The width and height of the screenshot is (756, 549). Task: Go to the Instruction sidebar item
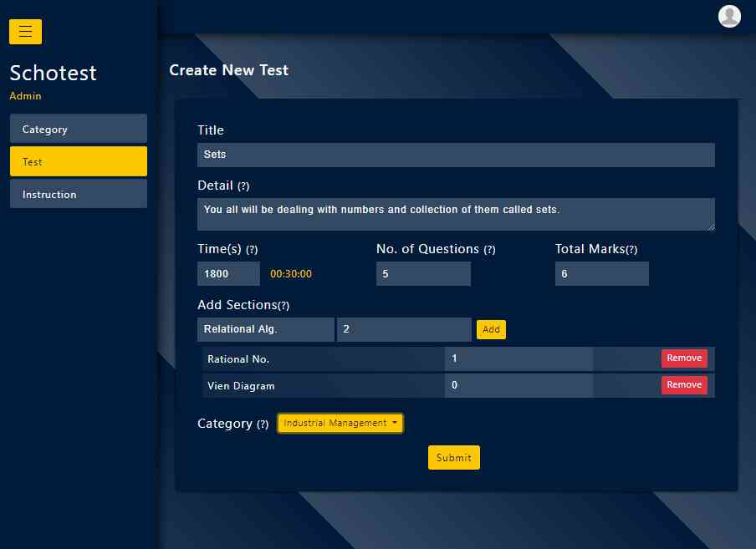pos(79,195)
